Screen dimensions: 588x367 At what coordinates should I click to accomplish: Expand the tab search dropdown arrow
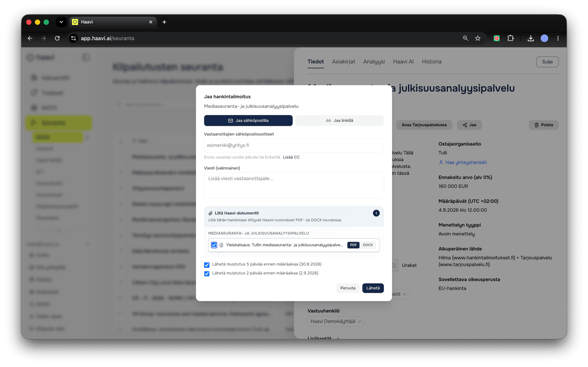pos(61,22)
